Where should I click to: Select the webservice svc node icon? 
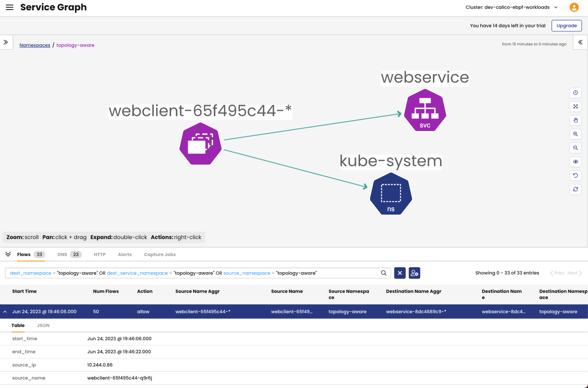click(425, 110)
